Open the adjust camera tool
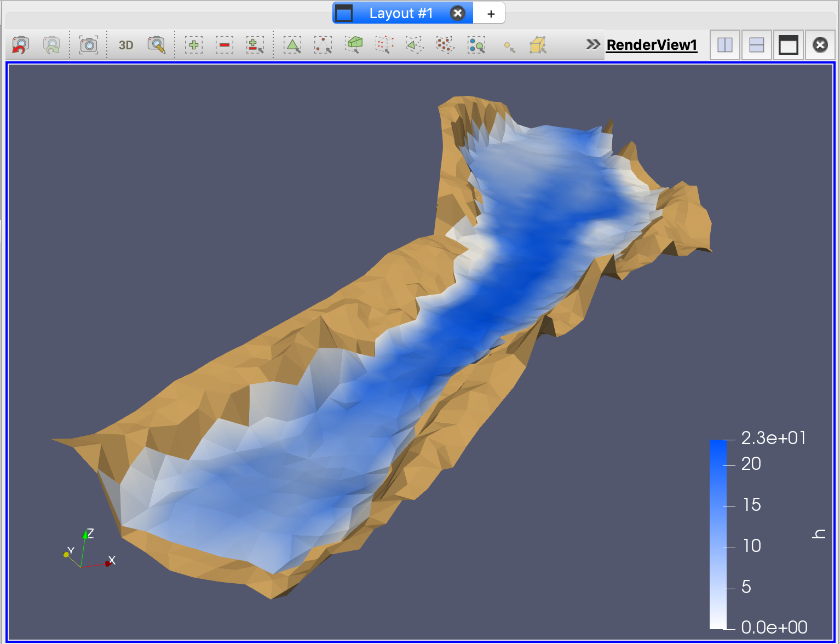 pos(157,45)
